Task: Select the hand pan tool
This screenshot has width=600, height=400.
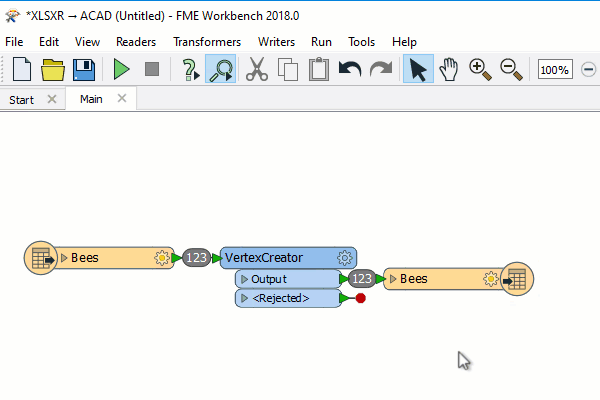Action: point(448,69)
